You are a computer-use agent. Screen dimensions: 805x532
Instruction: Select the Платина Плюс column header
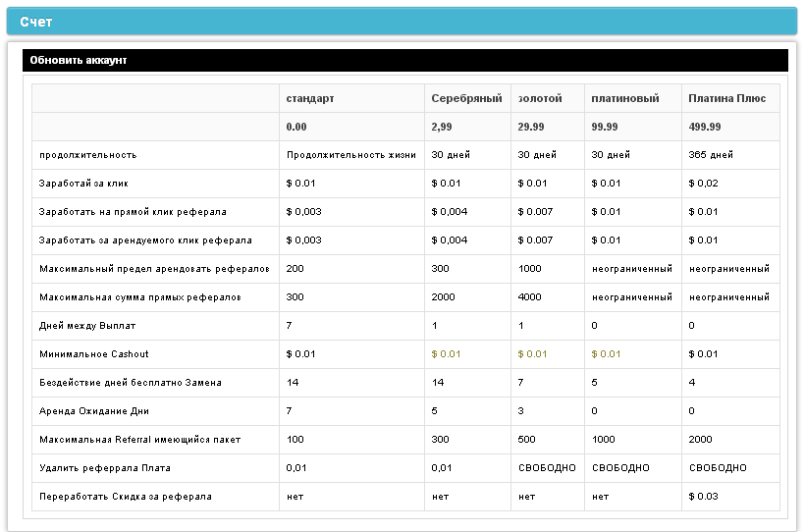(x=727, y=98)
